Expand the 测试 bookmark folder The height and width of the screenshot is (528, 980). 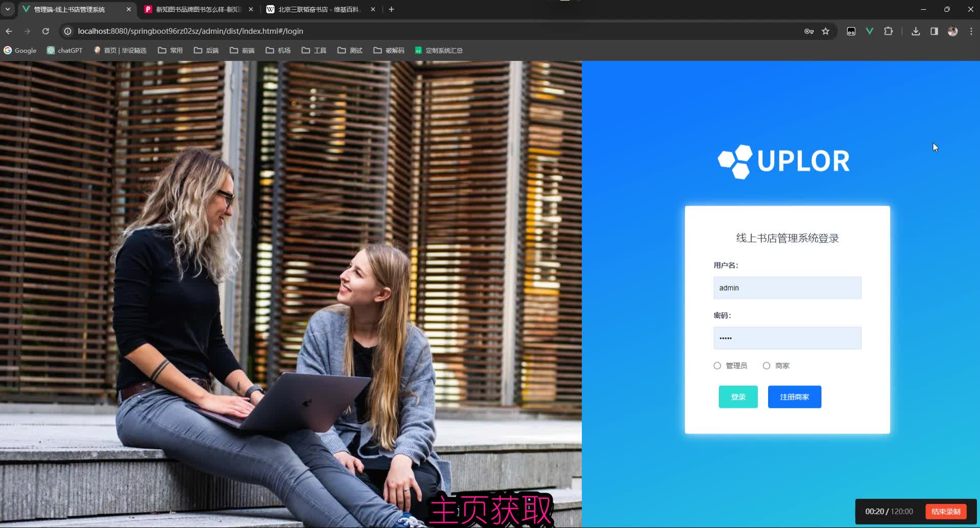[350, 50]
